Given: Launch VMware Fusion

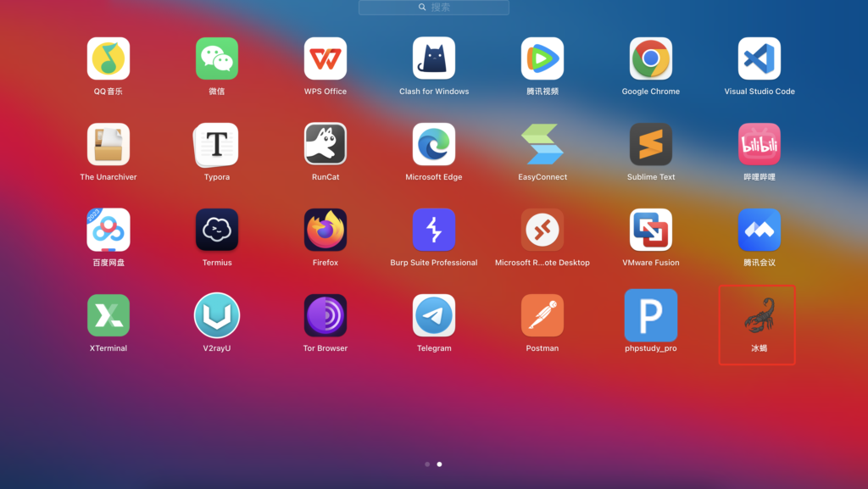Looking at the screenshot, I should tap(651, 231).
